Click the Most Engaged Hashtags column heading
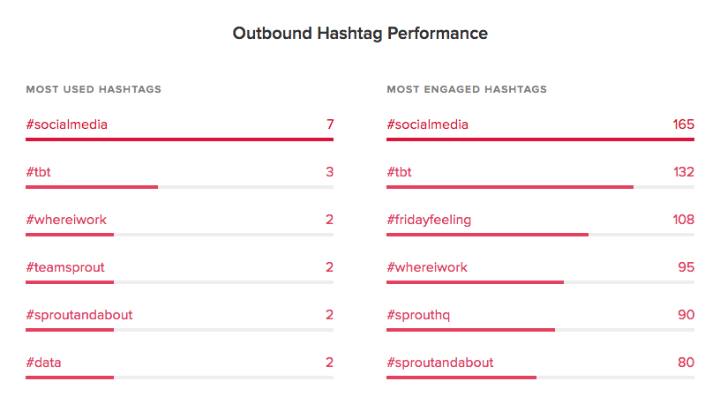Viewport: 720px width, 400px height. pyautogui.click(x=466, y=89)
